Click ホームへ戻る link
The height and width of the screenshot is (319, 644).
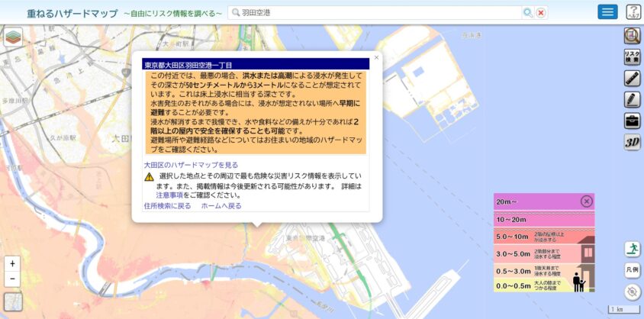click(221, 206)
